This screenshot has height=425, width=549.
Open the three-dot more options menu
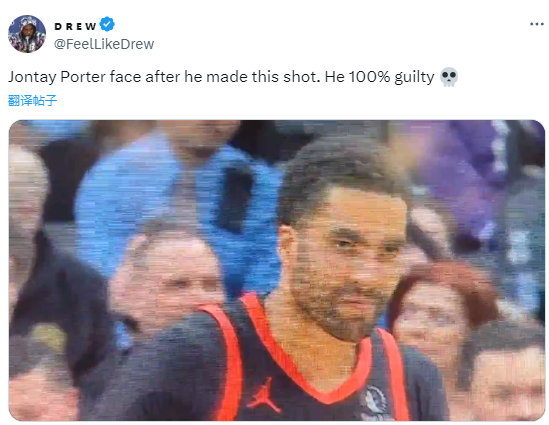[536, 24]
